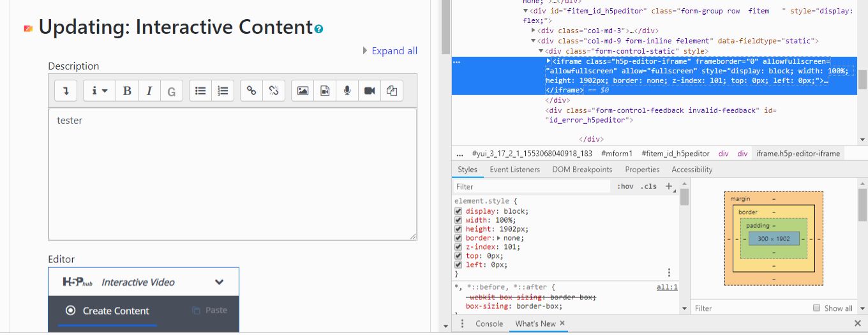This screenshot has height=335, width=868.
Task: Toggle the :hov element state button
Action: pyautogui.click(x=625, y=186)
